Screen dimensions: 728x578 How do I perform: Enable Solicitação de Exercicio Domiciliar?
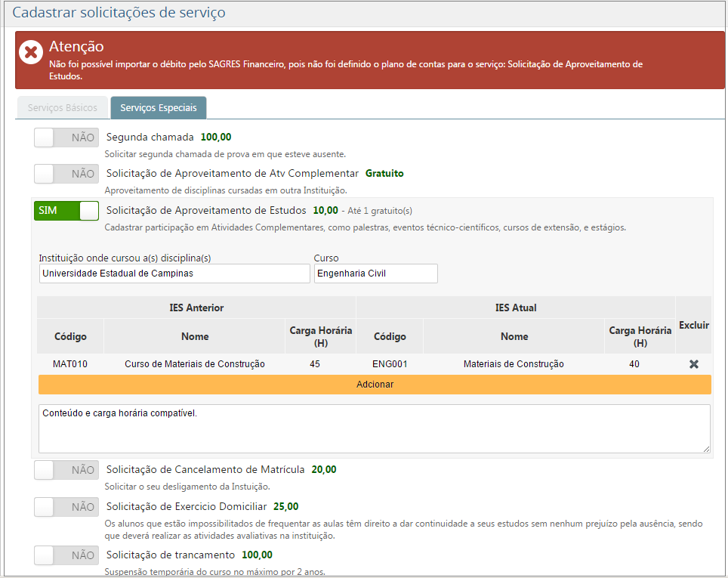coord(66,506)
